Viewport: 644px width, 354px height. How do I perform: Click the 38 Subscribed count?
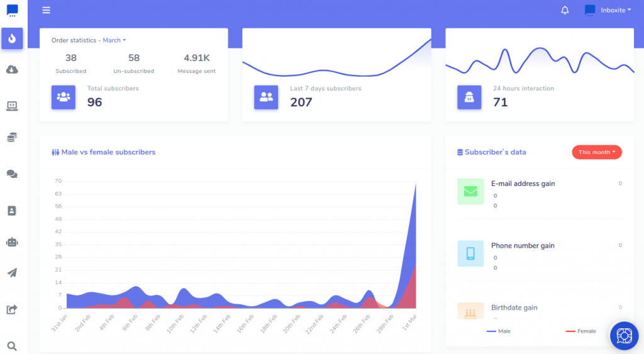71,58
